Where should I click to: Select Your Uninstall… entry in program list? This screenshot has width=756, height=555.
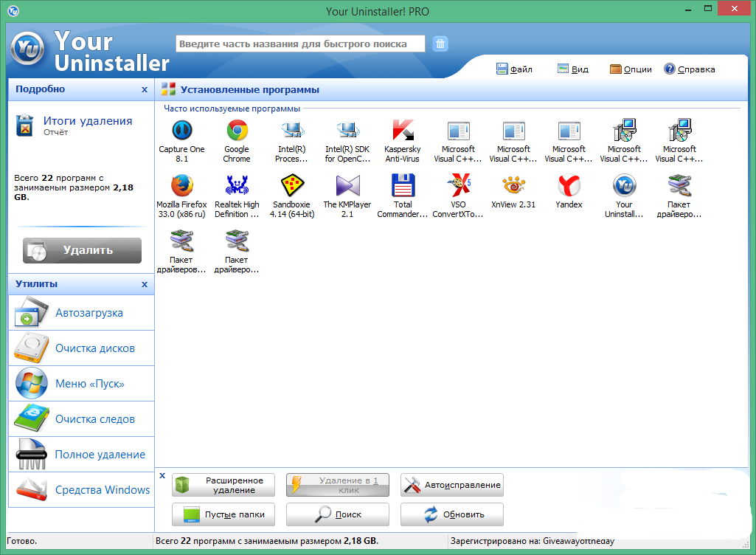(x=625, y=185)
